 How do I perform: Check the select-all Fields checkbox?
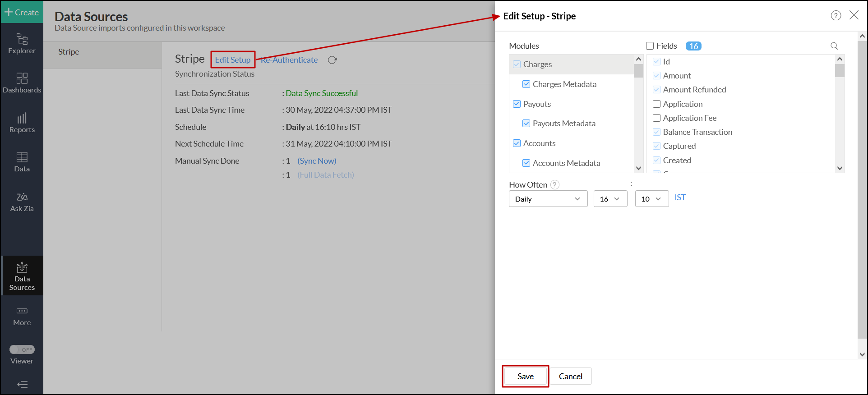(650, 46)
